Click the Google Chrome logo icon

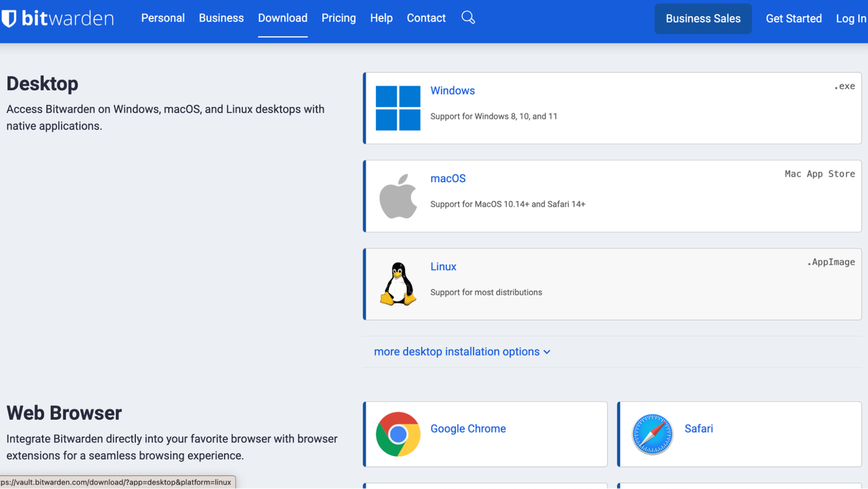398,434
